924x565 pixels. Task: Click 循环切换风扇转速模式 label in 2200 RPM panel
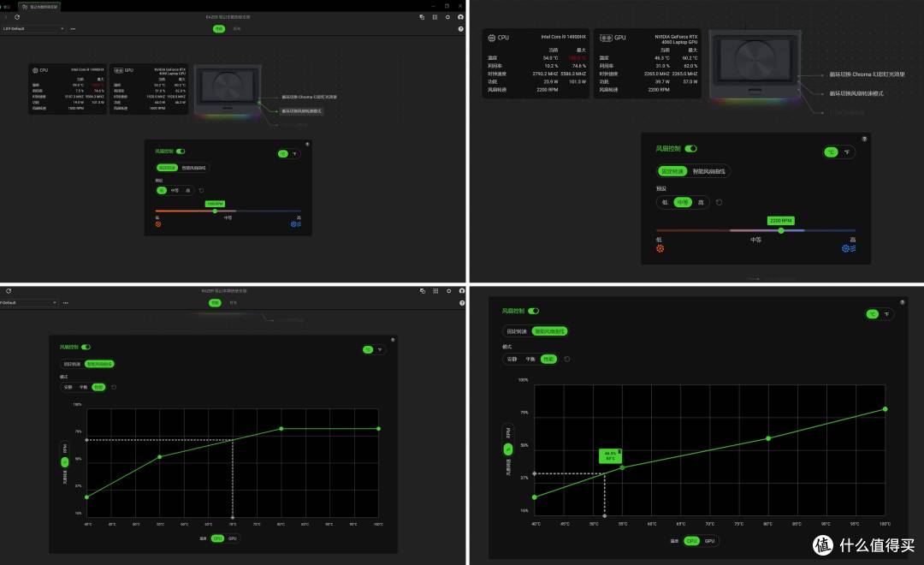point(856,94)
